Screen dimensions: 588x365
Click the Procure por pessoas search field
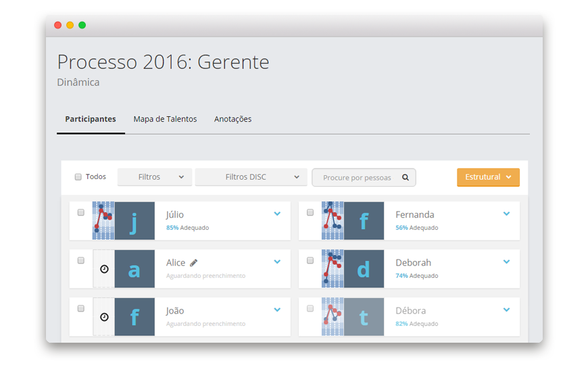[364, 178]
